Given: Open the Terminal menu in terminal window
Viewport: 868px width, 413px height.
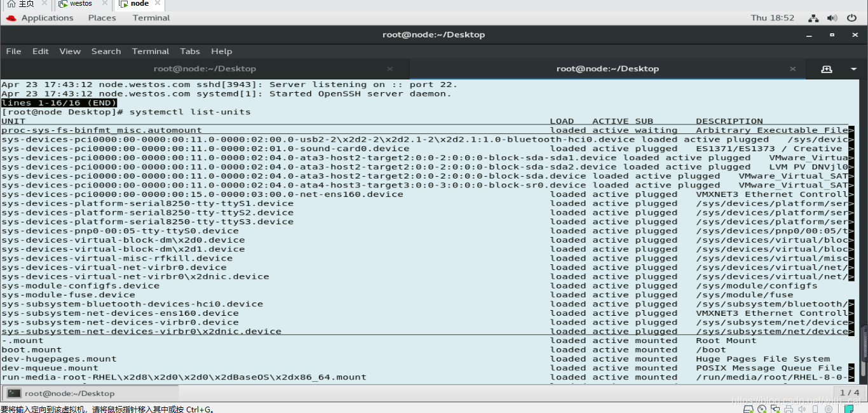Looking at the screenshot, I should [x=151, y=51].
